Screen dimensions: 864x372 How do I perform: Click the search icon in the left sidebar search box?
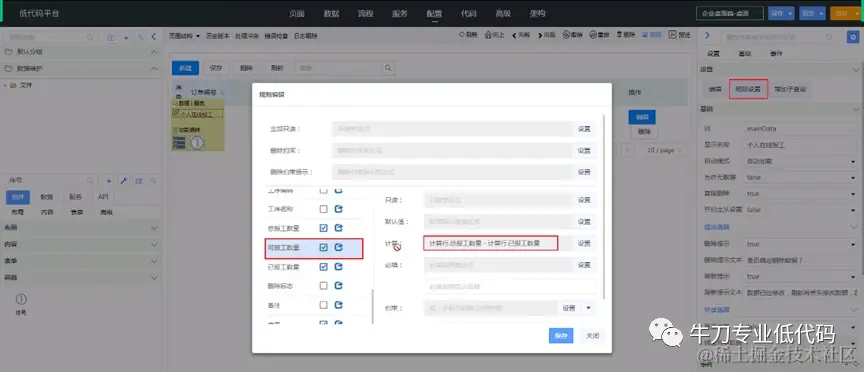pos(90,37)
